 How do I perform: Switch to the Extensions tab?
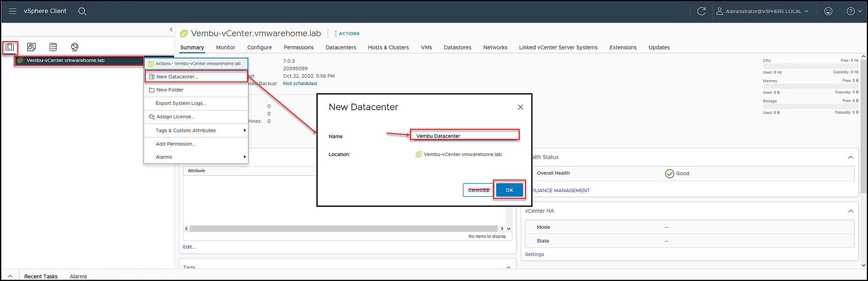pyautogui.click(x=623, y=48)
